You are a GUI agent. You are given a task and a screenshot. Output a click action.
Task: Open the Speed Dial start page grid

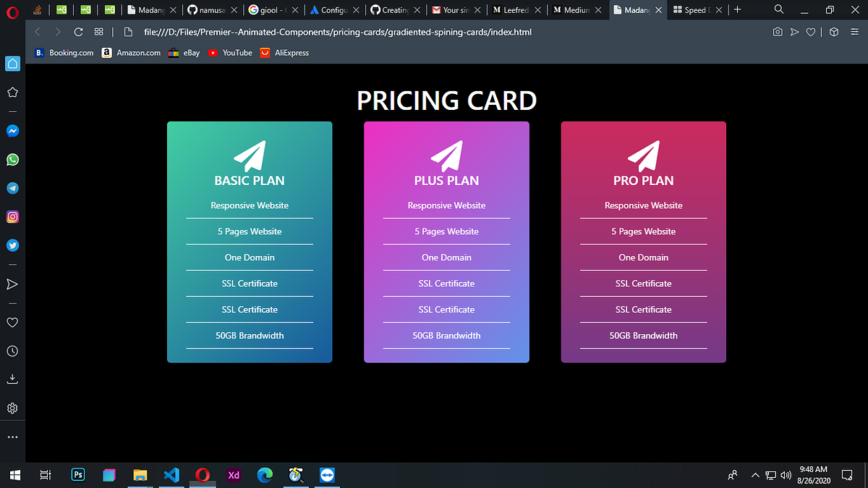(x=98, y=32)
